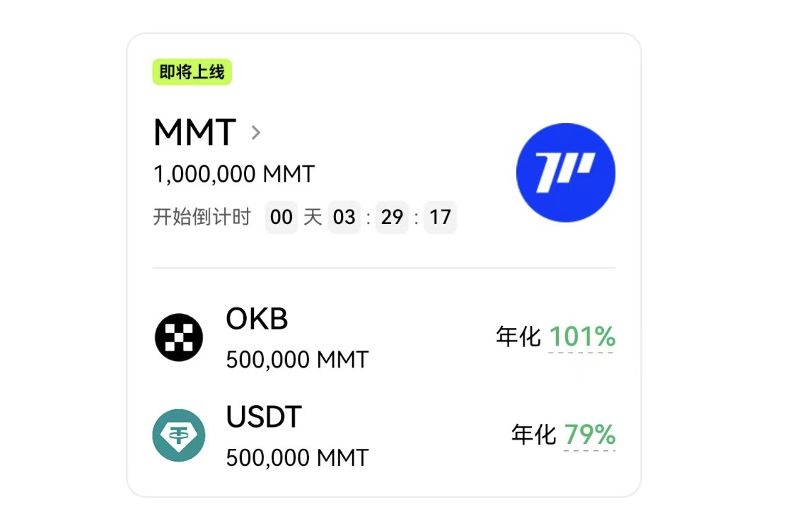Click the OKB checkered logo icon
Image resolution: width=812 pixels, height=516 pixels.
pyautogui.click(x=179, y=337)
